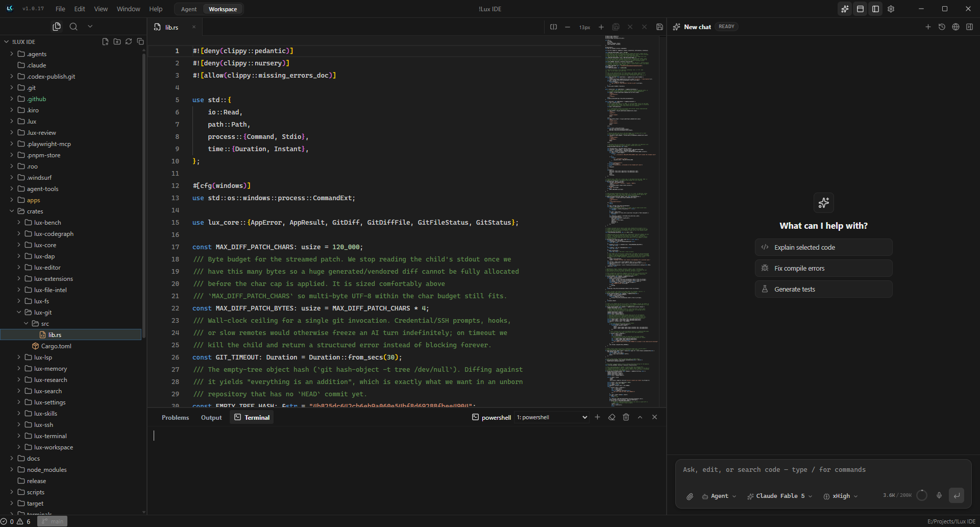Switch to the Output panel tab
The image size is (980, 527).
click(211, 418)
